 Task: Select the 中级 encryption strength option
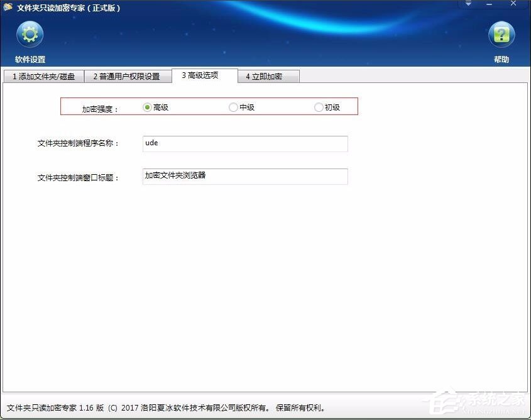[x=233, y=107]
